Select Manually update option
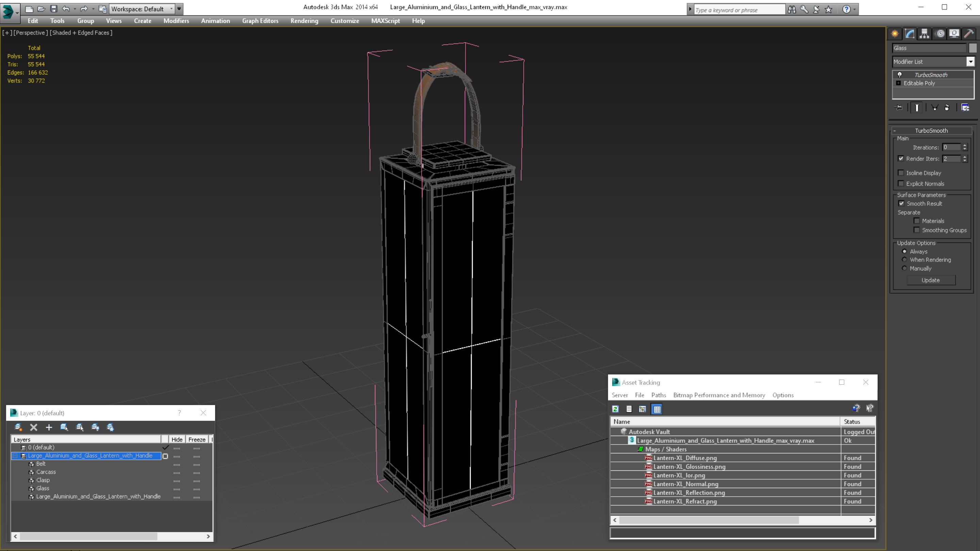The image size is (980, 551). [904, 268]
